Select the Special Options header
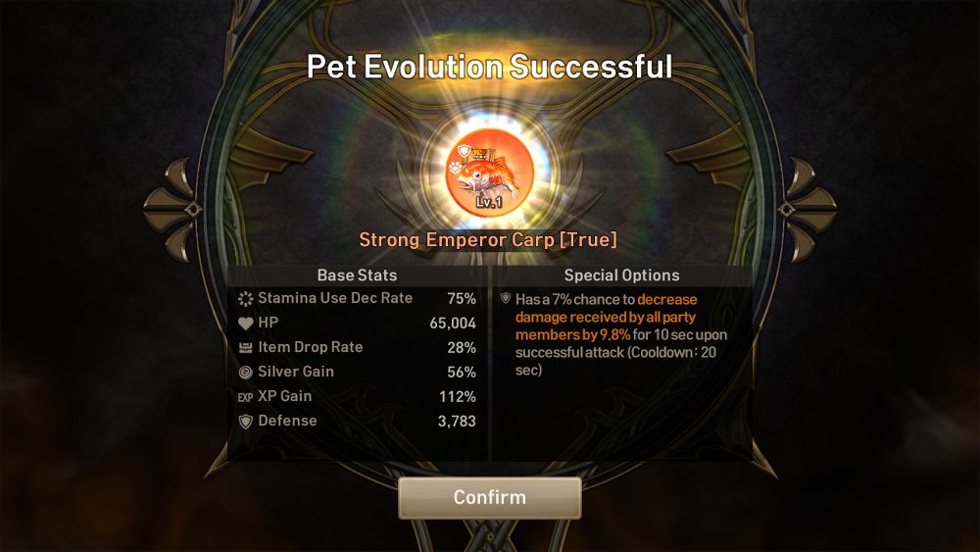The image size is (980, 552). pos(622,276)
